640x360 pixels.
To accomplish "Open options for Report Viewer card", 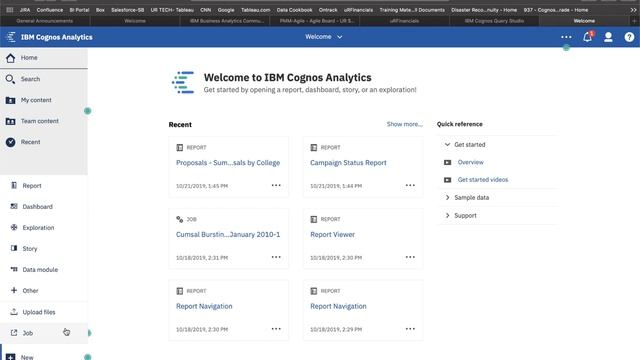I will point(410,257).
